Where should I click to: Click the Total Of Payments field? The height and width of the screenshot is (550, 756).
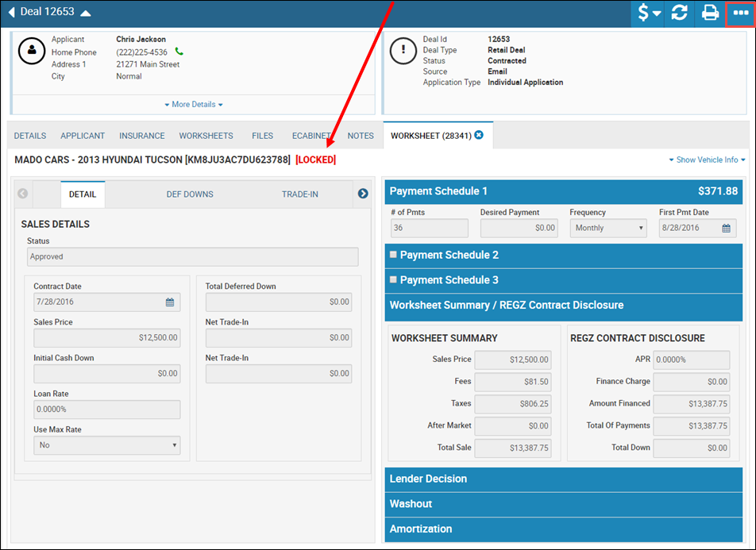tap(692, 426)
